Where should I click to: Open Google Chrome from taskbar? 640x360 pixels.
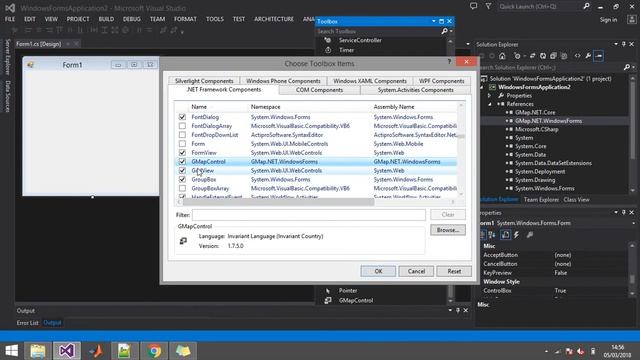pos(154,351)
